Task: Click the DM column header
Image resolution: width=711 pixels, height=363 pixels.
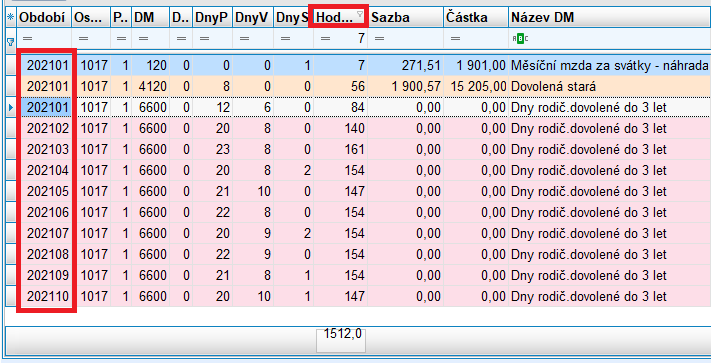Action: click(x=151, y=18)
